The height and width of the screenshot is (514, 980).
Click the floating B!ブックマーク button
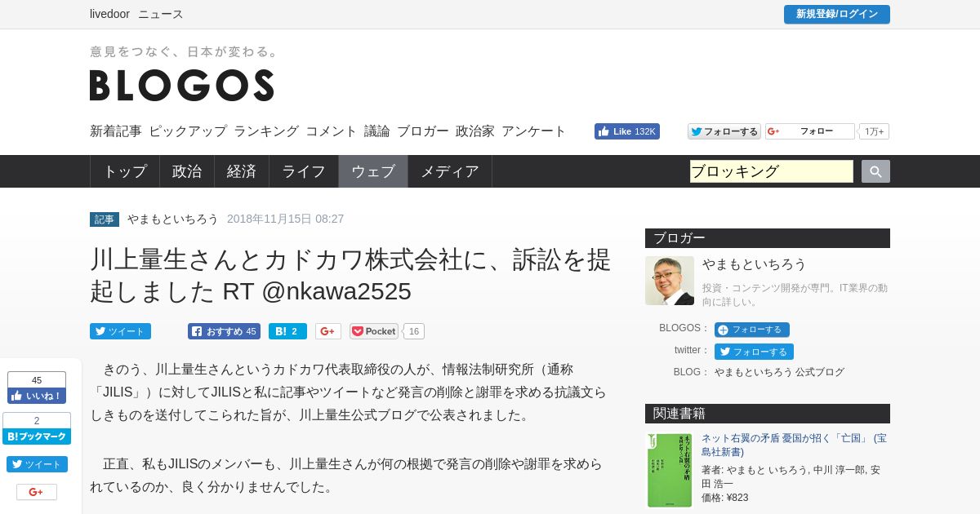coord(37,436)
